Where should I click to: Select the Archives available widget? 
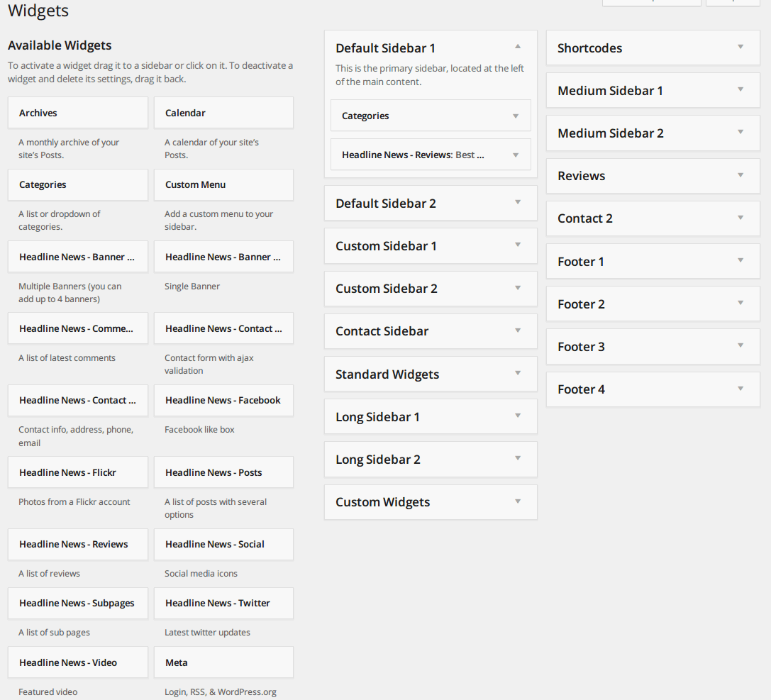78,113
